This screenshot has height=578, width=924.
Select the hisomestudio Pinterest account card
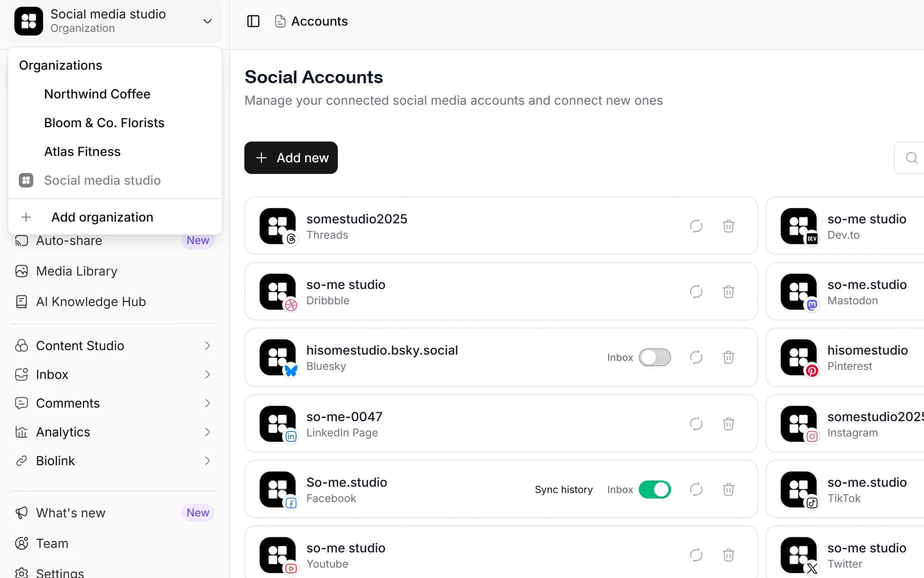(845, 357)
